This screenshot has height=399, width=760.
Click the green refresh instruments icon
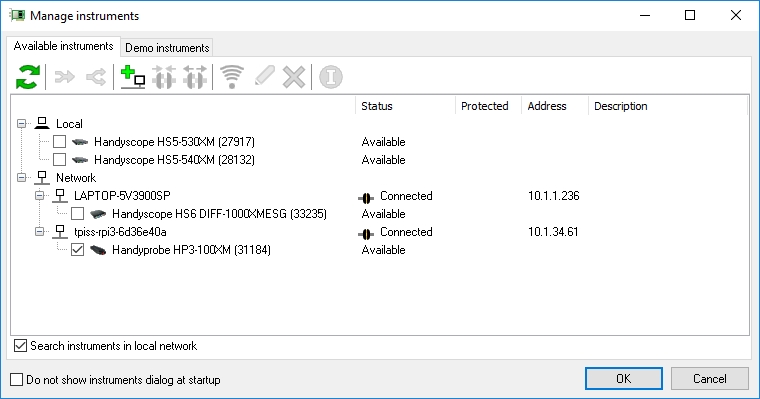28,77
